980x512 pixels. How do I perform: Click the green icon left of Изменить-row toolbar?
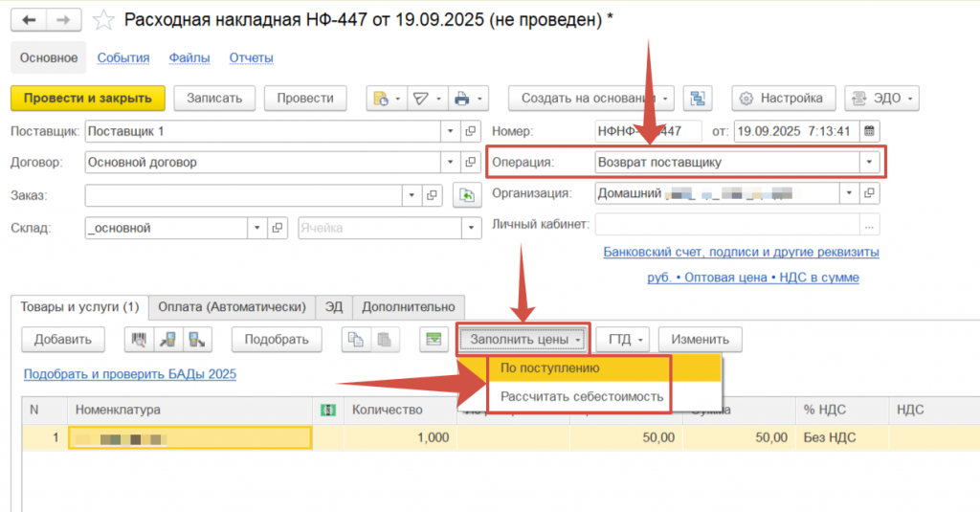pyautogui.click(x=434, y=339)
